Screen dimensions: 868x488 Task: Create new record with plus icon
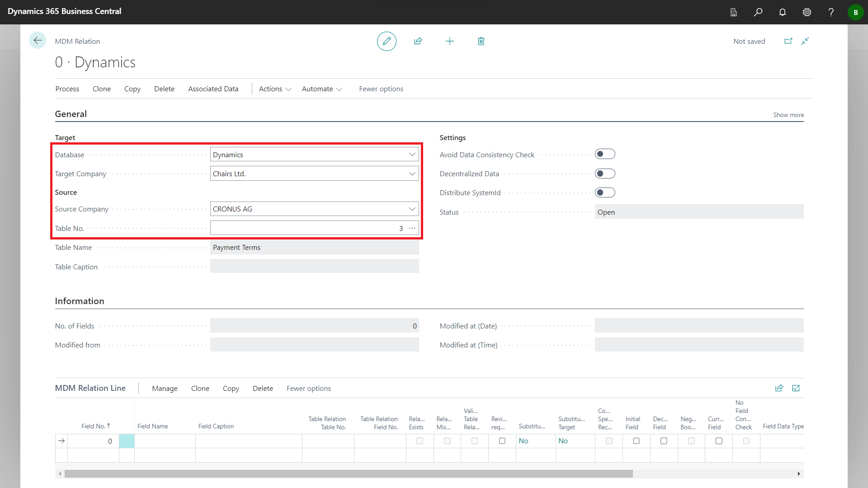[x=449, y=41]
